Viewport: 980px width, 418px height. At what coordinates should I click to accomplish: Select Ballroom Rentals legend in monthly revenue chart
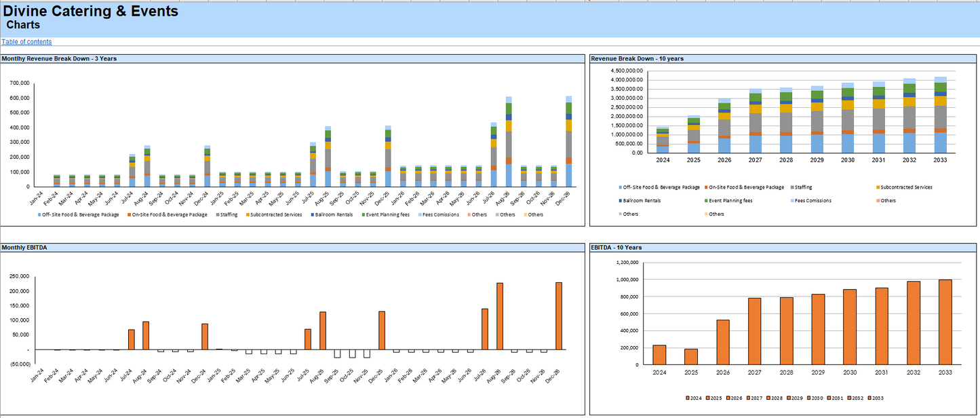(332, 214)
